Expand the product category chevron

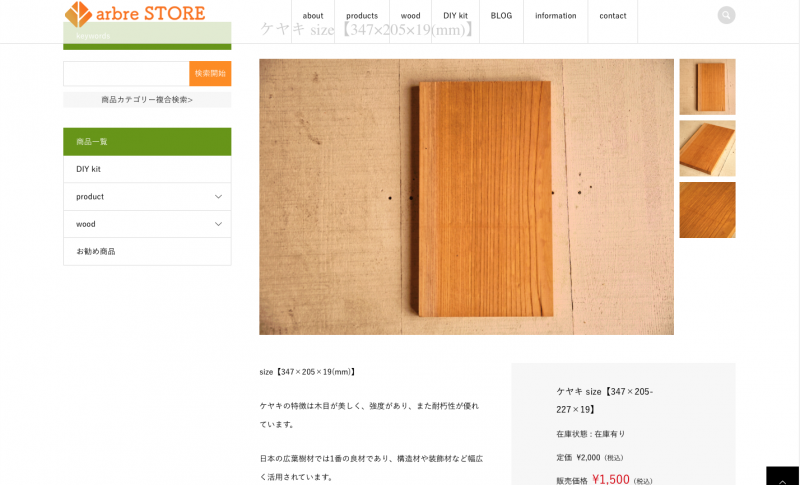coord(218,196)
